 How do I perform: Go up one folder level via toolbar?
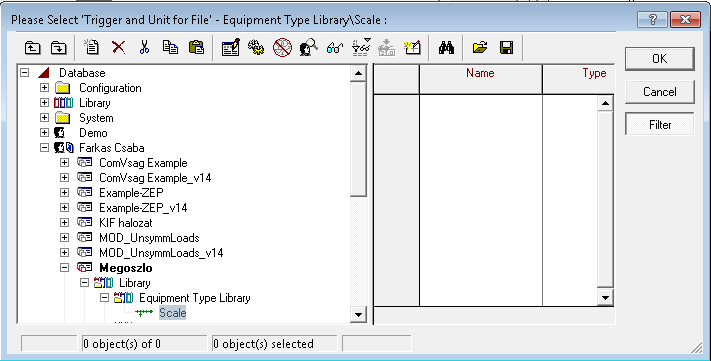pyautogui.click(x=32, y=48)
